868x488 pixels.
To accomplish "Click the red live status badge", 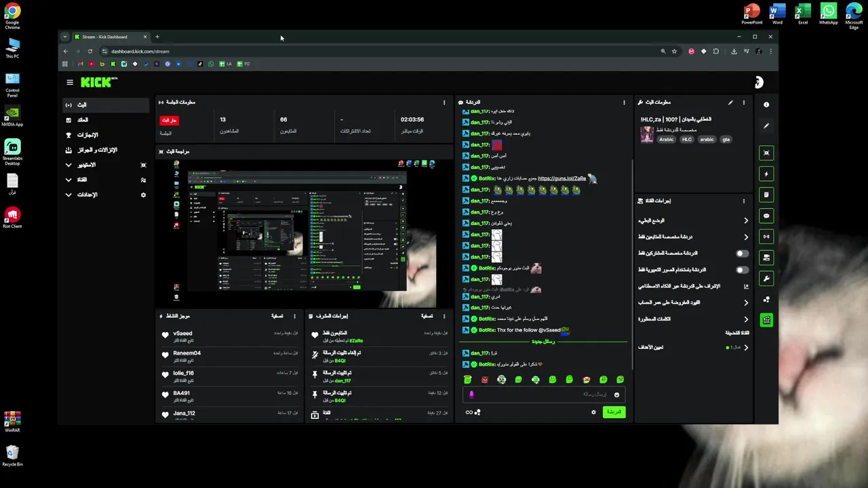I will [169, 120].
